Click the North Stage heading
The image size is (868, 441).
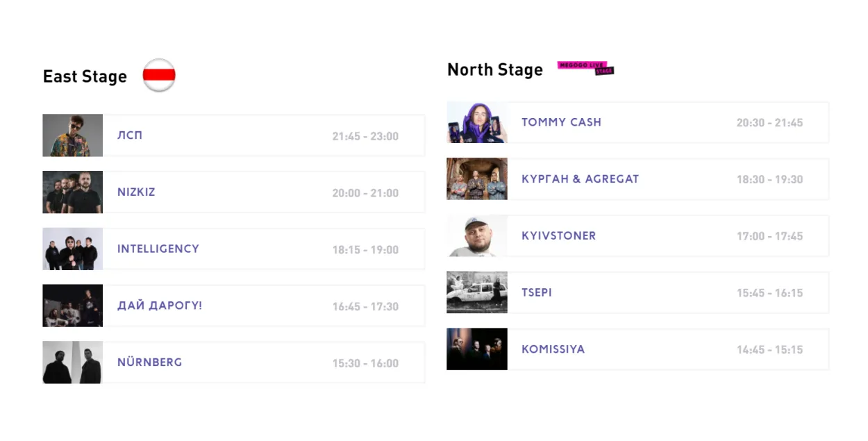coord(495,69)
